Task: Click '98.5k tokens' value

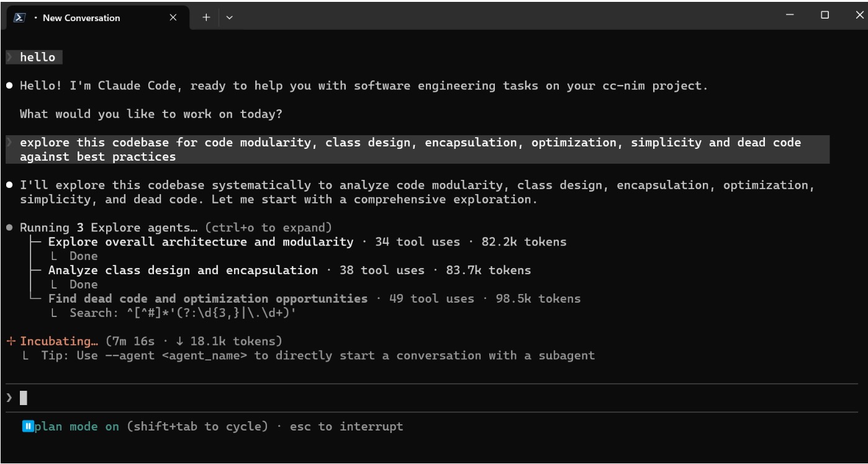Action: point(538,299)
